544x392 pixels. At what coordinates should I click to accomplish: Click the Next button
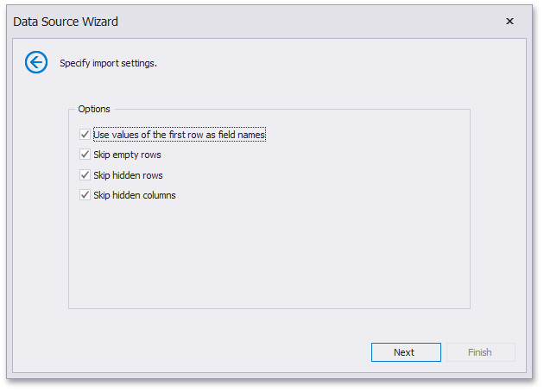click(x=405, y=352)
